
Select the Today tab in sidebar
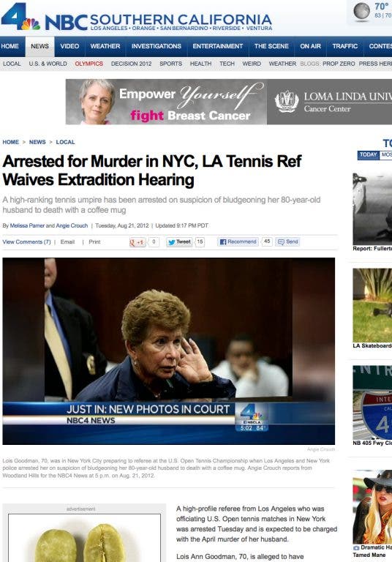tap(369, 155)
